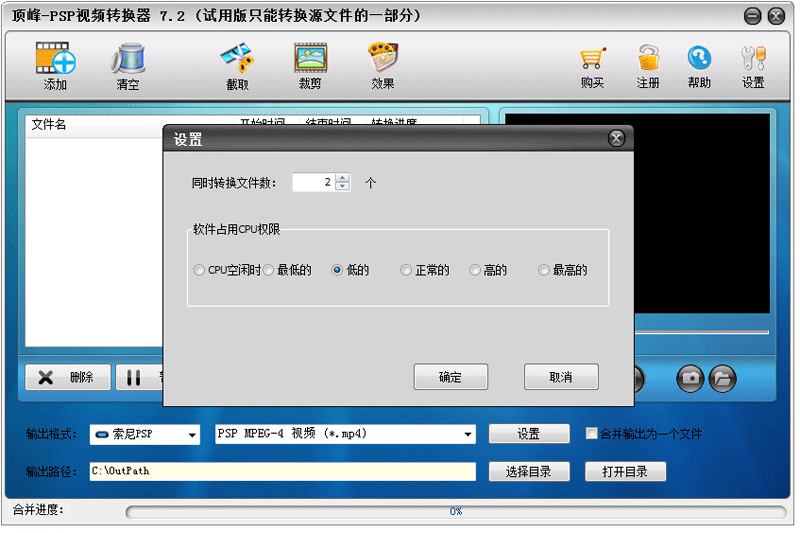Select the 正常的 CPU priority option

pos(406,270)
